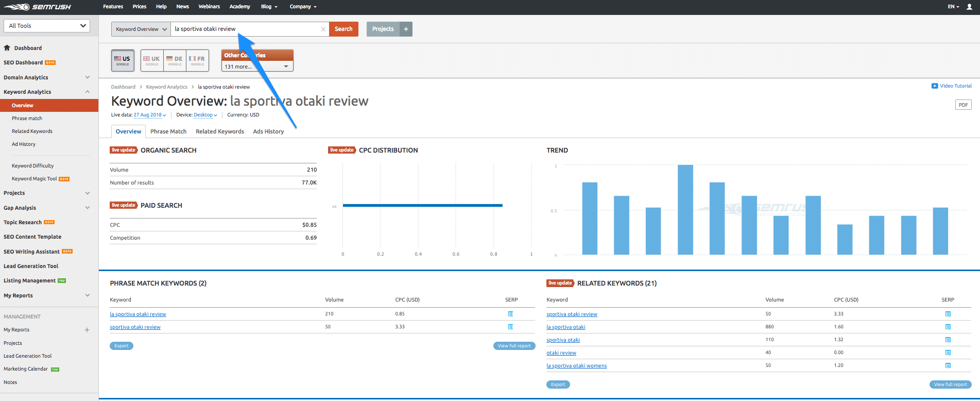The height and width of the screenshot is (401, 980).
Task: Go to Dashboard breadcrumb
Action: 123,87
